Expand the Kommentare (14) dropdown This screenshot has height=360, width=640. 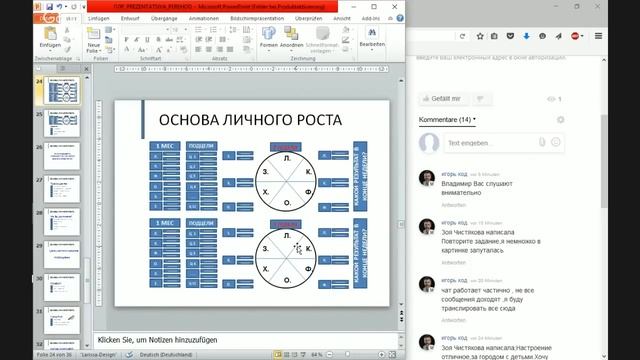coord(447,120)
